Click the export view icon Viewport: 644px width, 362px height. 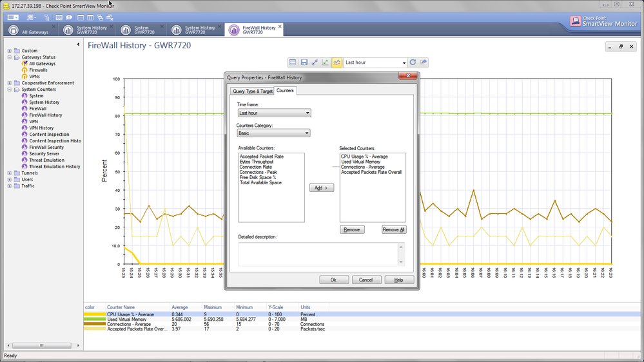(424, 62)
